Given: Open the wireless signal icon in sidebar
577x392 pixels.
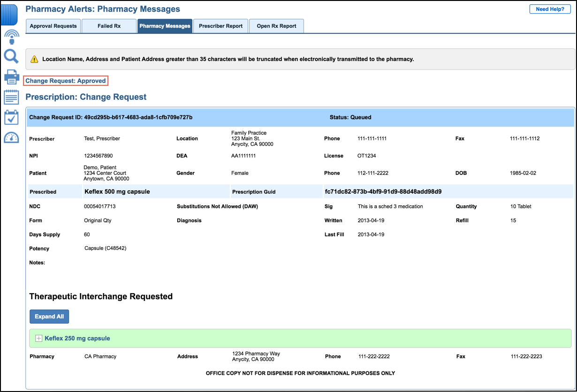Looking at the screenshot, I should click(11, 37).
